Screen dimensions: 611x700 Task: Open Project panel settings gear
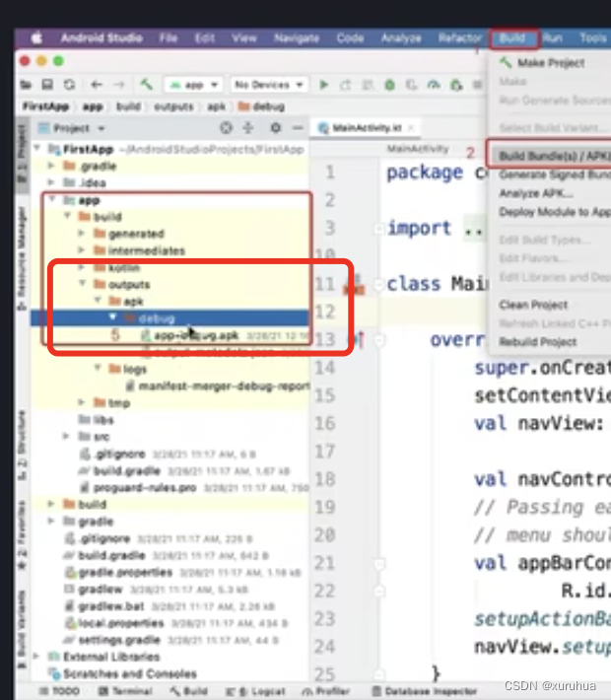[x=276, y=128]
